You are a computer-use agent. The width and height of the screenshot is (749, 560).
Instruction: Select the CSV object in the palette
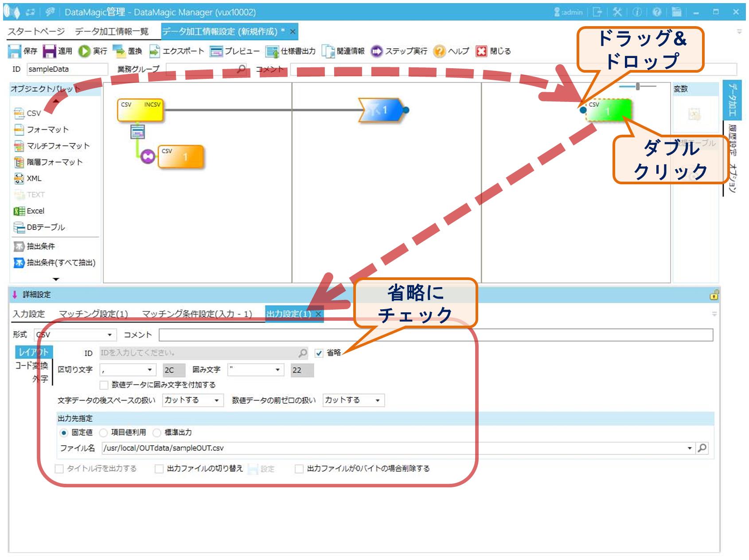tap(27, 113)
